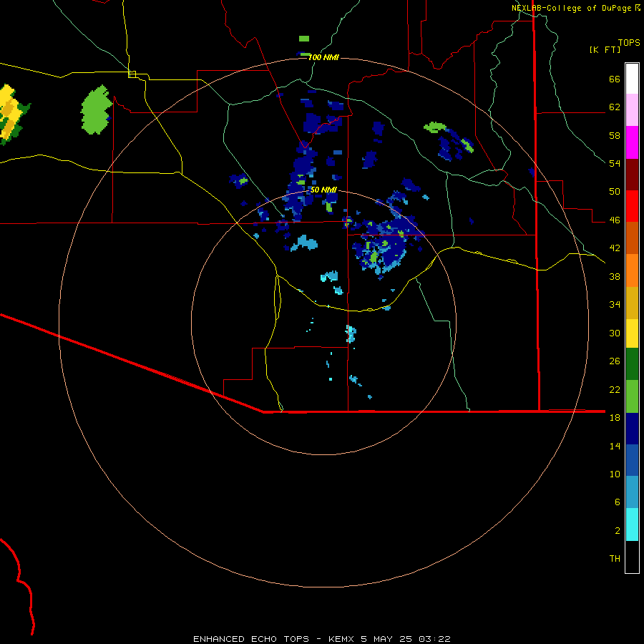
Task: Click the bright red legend swatch
Action: 632,206
